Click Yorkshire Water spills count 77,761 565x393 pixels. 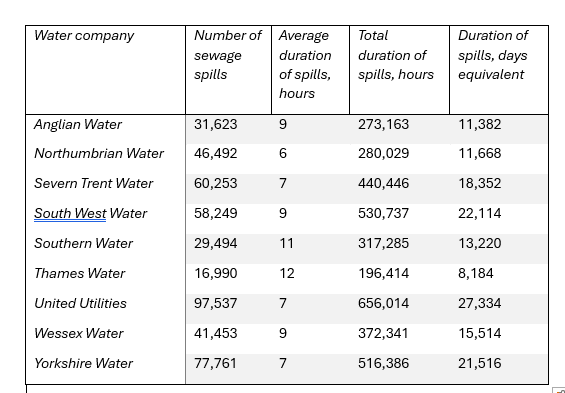click(215, 363)
